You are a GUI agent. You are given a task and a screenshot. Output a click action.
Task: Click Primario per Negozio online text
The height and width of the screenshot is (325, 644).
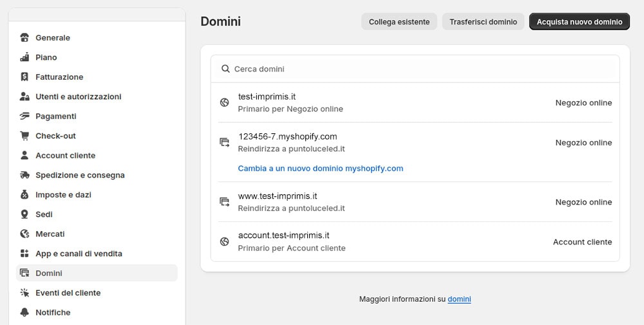(290, 109)
